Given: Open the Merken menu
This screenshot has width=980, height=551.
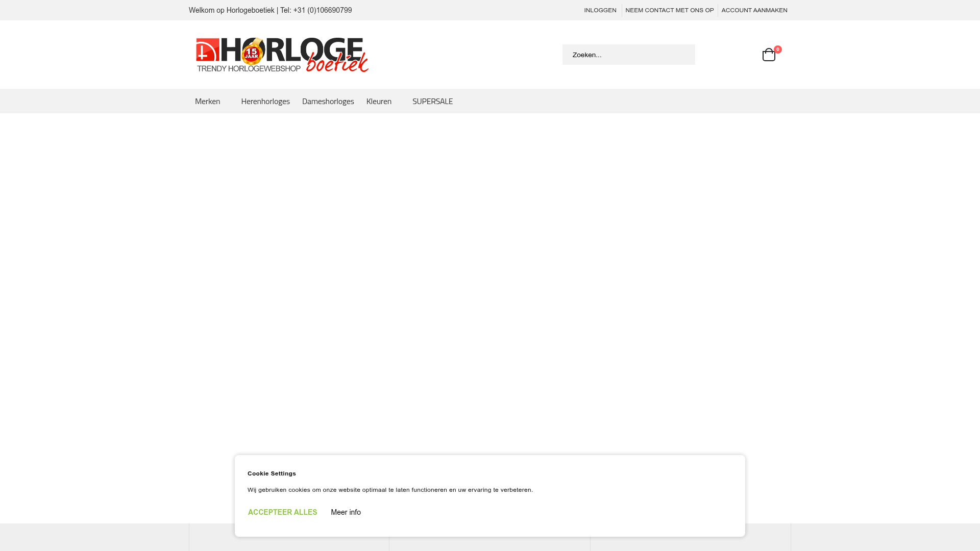Looking at the screenshot, I should point(208,101).
